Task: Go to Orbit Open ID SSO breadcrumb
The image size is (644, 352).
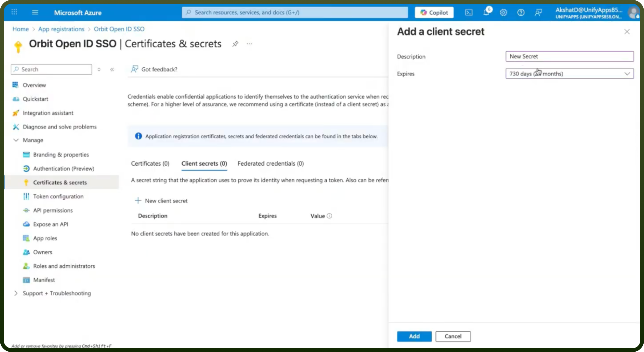Action: point(119,29)
